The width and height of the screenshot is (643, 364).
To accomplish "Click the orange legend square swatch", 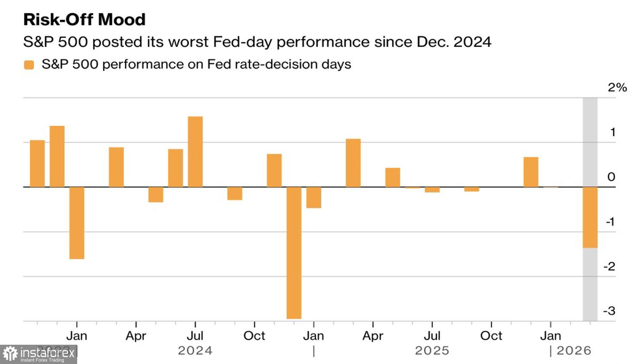I will coord(29,65).
